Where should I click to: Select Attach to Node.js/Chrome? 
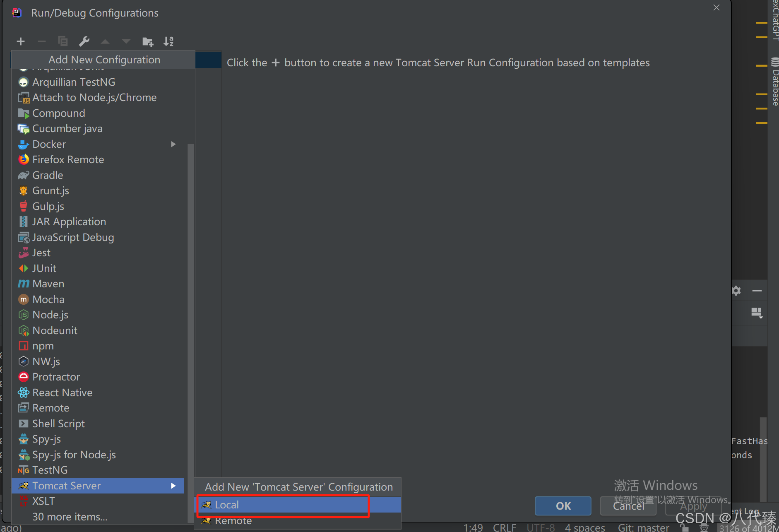98,97
